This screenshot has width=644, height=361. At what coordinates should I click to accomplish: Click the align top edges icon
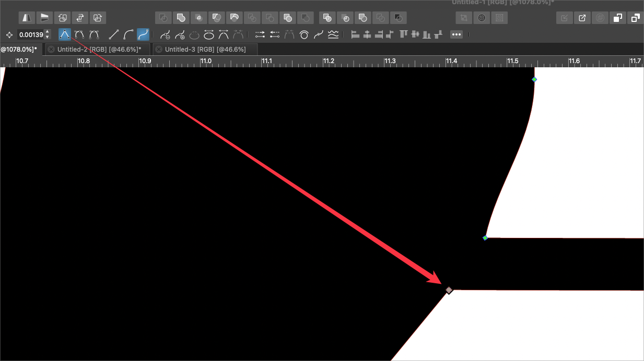pyautogui.click(x=403, y=35)
